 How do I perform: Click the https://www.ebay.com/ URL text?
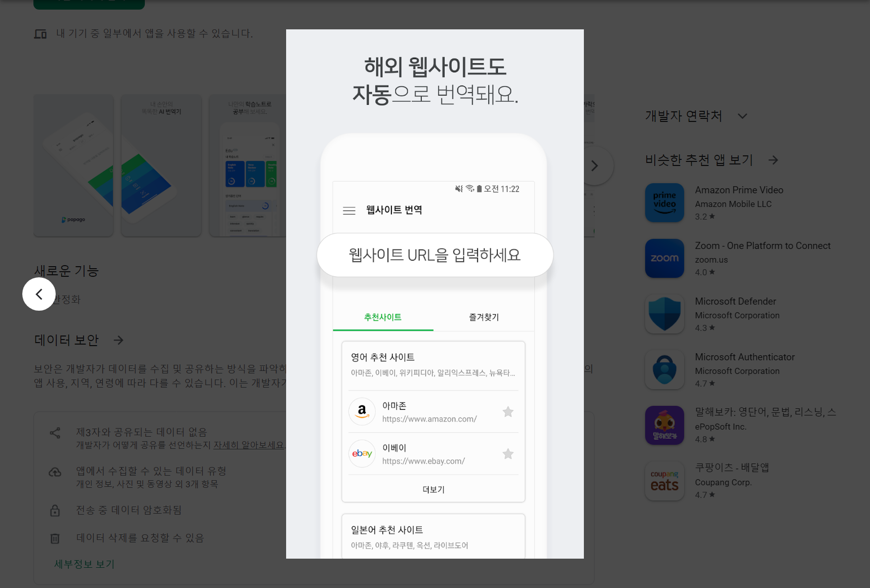coord(423,461)
